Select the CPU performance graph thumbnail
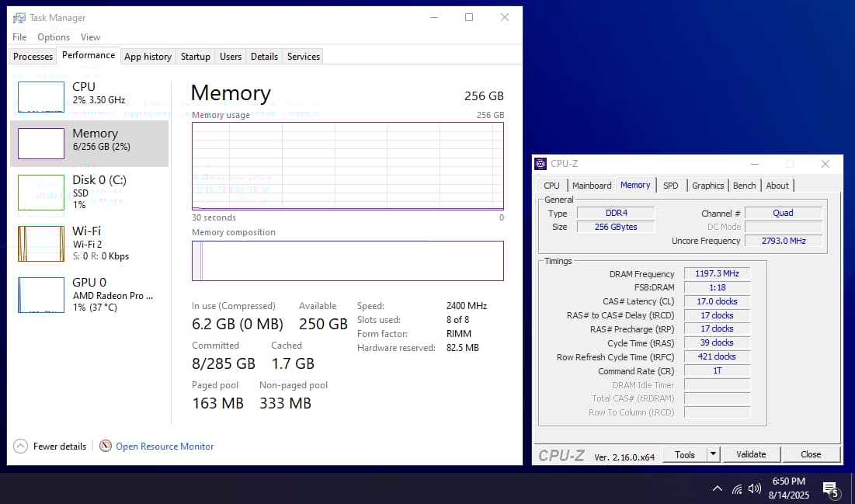 pyautogui.click(x=41, y=97)
